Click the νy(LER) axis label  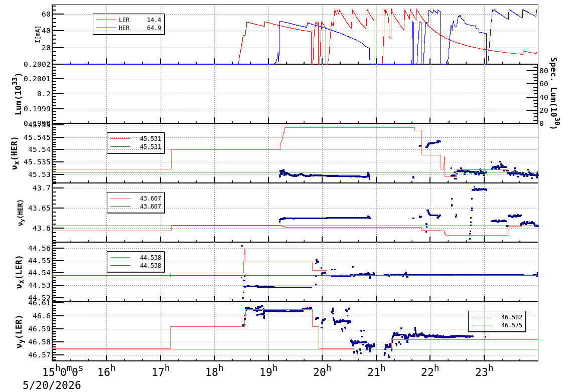pos(19,331)
